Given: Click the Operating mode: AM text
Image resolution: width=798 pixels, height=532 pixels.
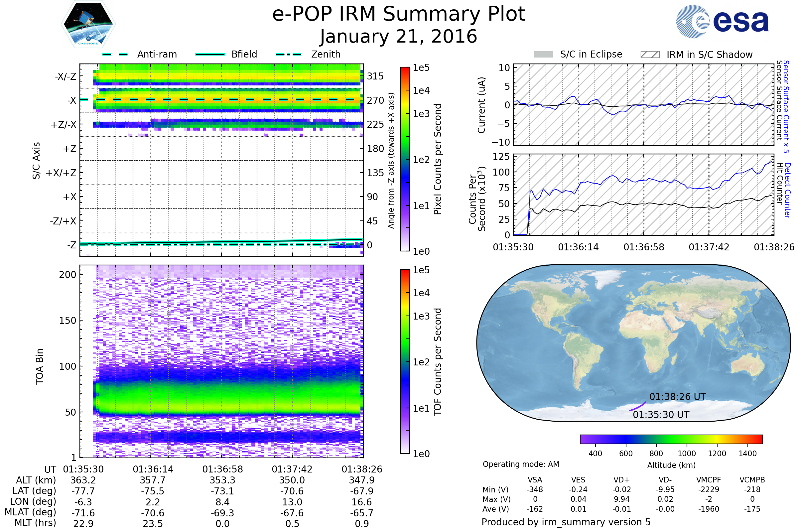Looking at the screenshot, I should (521, 464).
